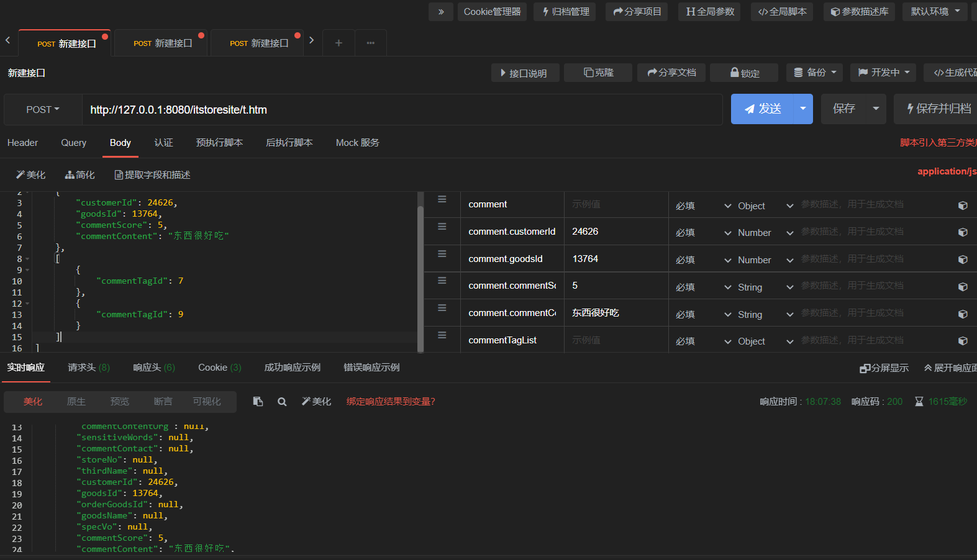Open the 认证 auth tab
977x560 pixels.
(164, 143)
